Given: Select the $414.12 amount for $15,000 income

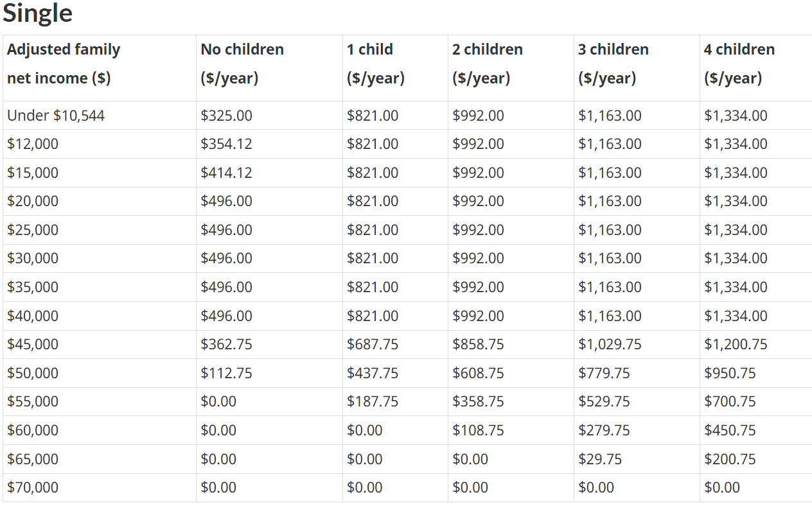Looking at the screenshot, I should tap(226, 173).
